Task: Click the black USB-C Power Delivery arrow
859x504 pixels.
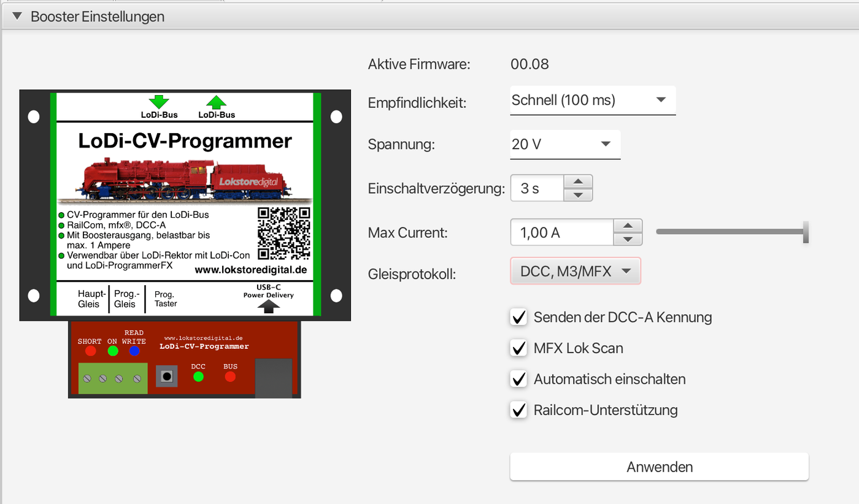Action: (x=268, y=306)
